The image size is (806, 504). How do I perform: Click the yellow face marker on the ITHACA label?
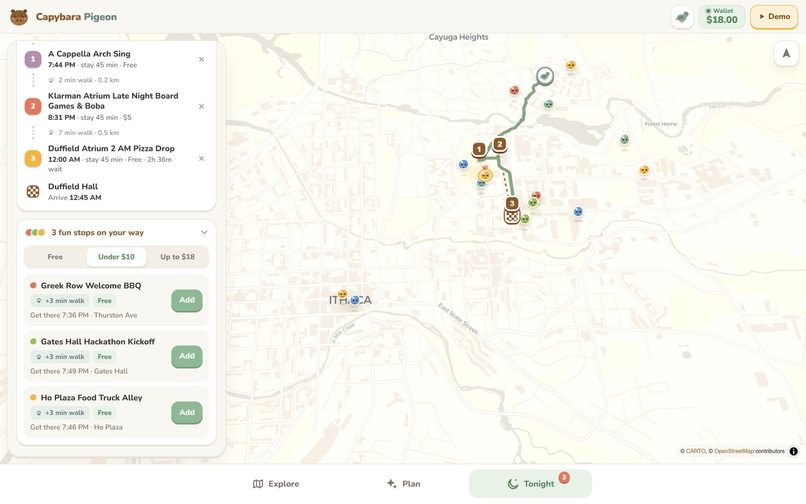342,294
